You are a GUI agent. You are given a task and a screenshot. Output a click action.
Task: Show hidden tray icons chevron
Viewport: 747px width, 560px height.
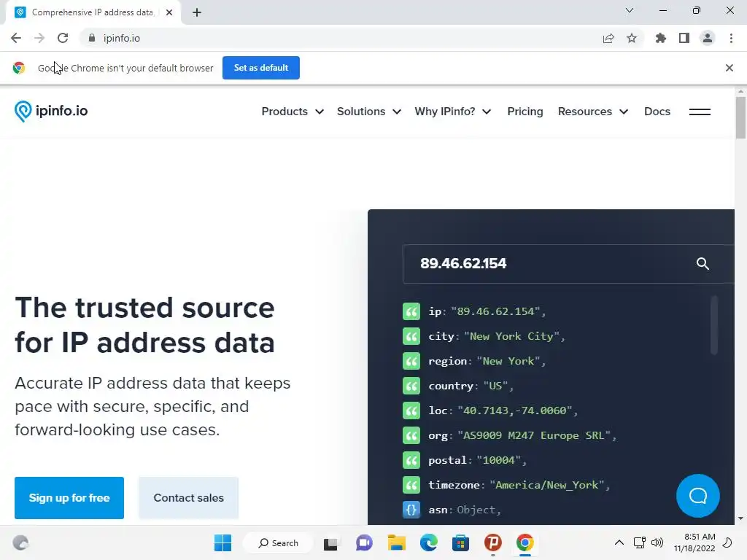click(x=619, y=542)
